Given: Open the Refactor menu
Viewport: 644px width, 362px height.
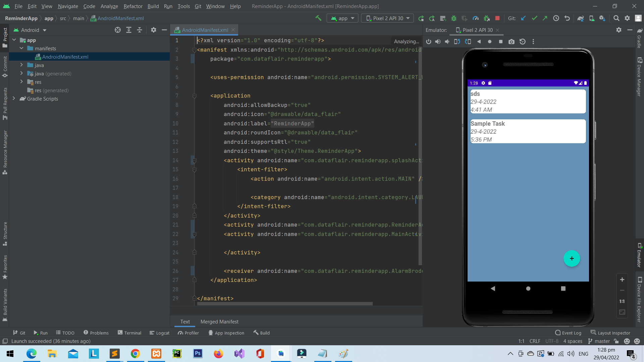Looking at the screenshot, I should [133, 6].
